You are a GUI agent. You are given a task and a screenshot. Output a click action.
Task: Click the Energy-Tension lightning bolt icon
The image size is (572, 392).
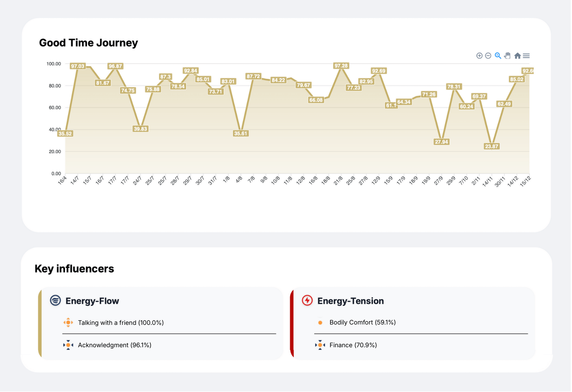[307, 300]
